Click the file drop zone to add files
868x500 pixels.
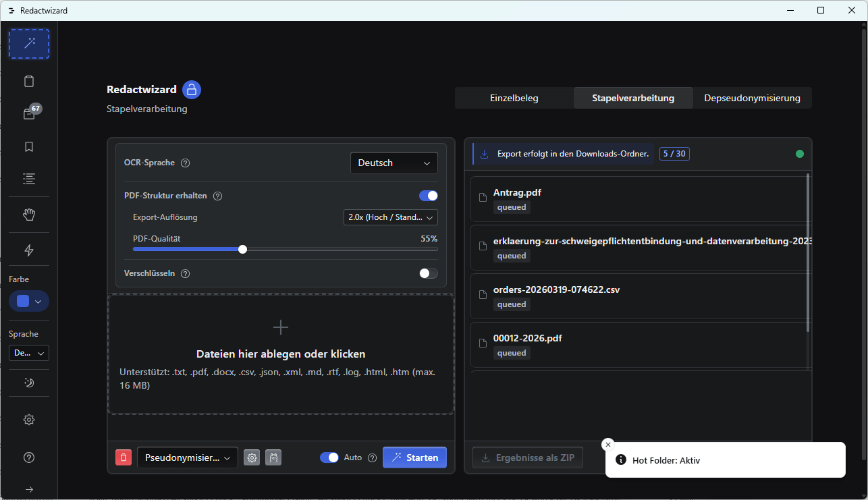(x=281, y=354)
